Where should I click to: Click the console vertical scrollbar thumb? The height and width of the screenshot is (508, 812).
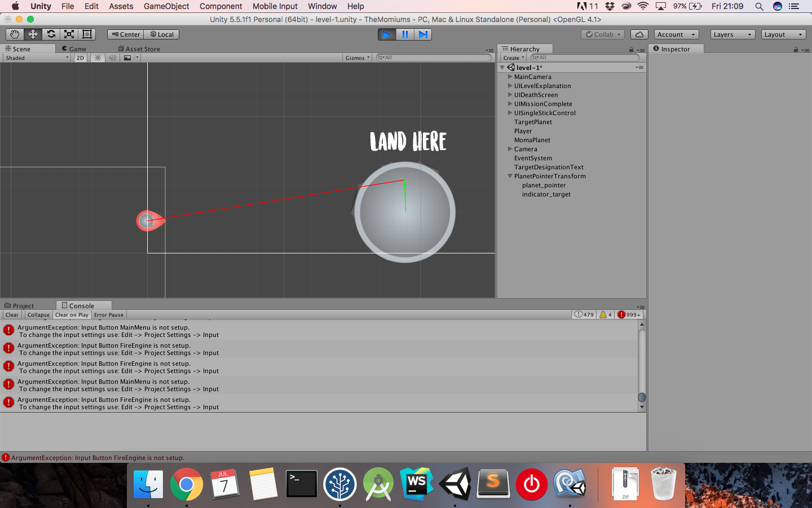tap(642, 397)
